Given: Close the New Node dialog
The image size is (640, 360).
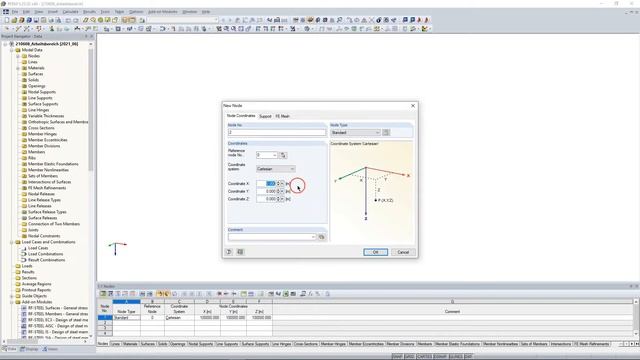Looking at the screenshot, I should click(413, 106).
